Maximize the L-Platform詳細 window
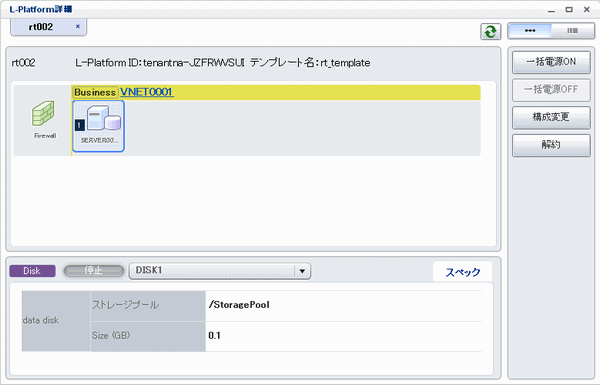 tap(569, 10)
